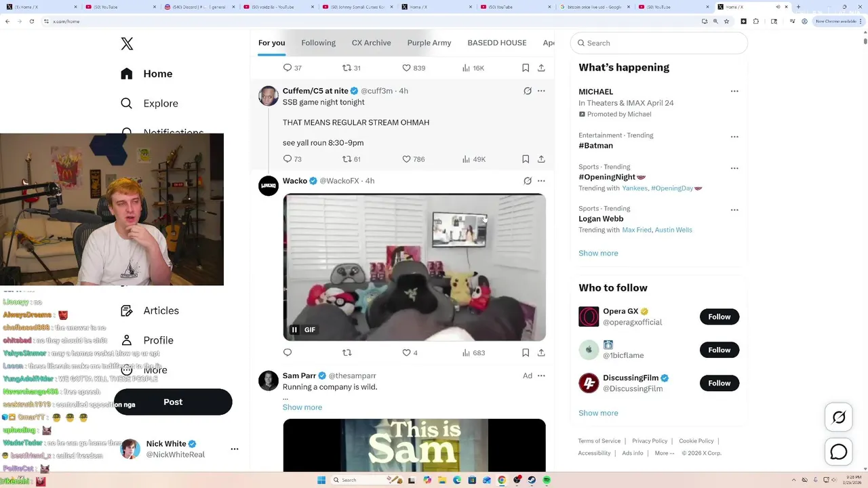This screenshot has width=868, height=488.
Task: Open Nick White account menu dots
Action: 235,449
